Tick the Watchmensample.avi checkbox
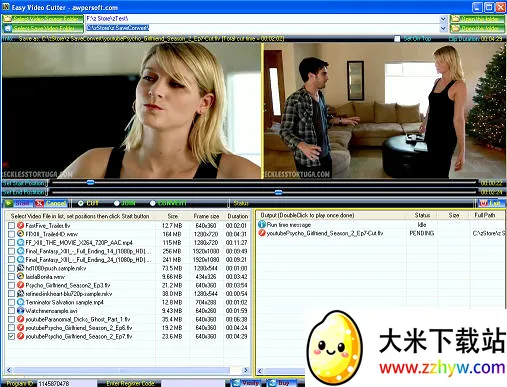507x387 pixels. tap(11, 311)
